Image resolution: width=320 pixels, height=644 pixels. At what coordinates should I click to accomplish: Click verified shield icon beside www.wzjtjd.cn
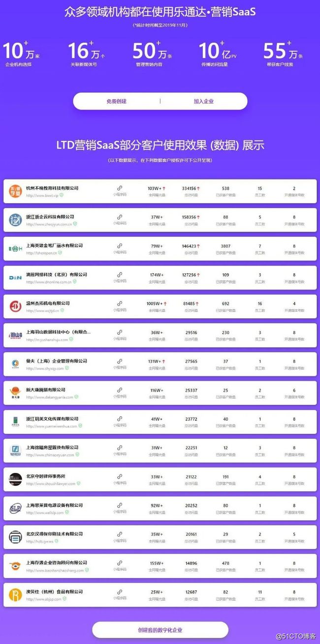[62, 310]
